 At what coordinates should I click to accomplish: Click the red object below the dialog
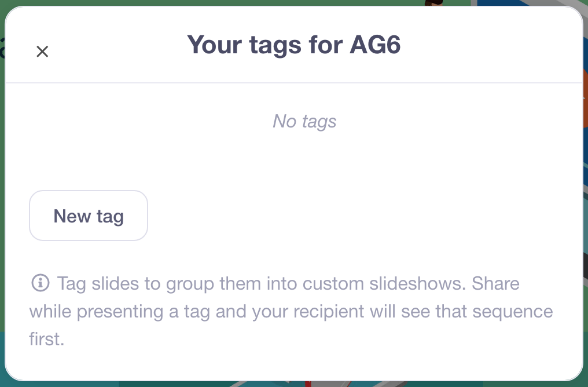pyautogui.click(x=308, y=384)
